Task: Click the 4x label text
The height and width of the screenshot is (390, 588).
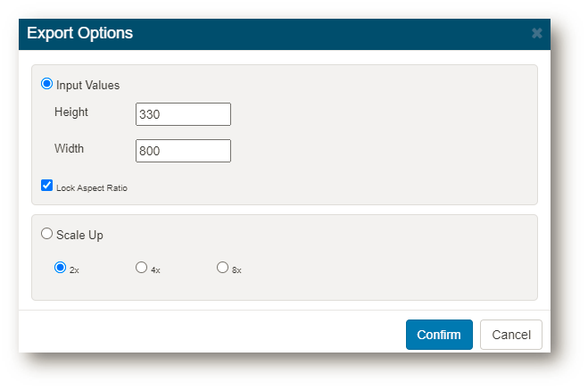Action: (155, 270)
